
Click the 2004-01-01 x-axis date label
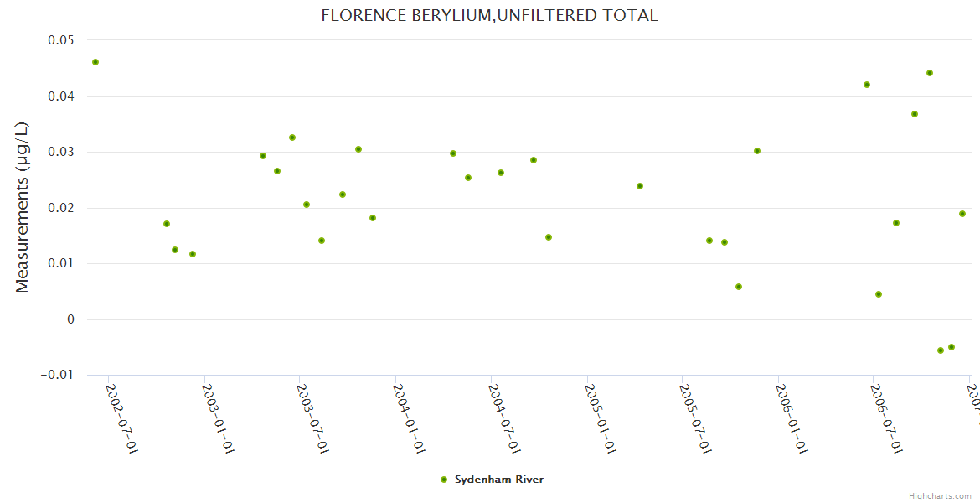409,418
